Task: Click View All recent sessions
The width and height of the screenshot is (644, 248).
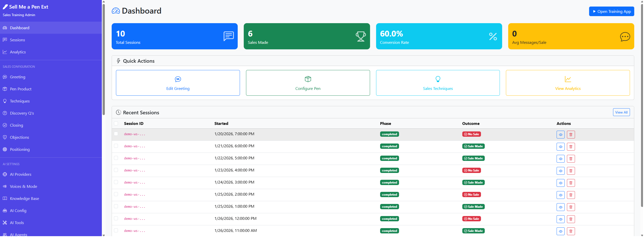Action: click(x=621, y=112)
